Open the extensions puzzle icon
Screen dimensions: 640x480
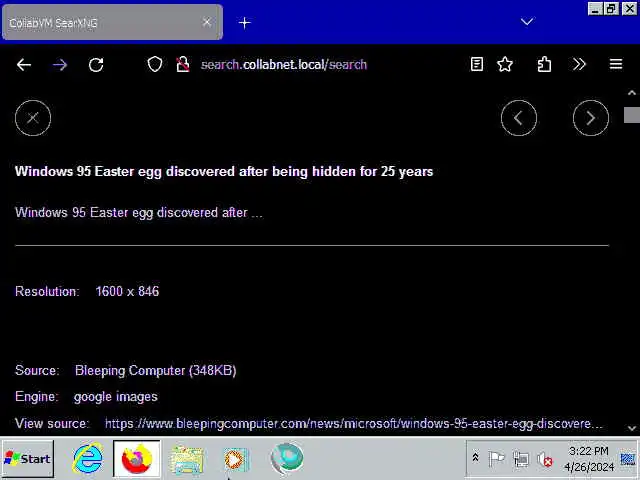(544, 64)
